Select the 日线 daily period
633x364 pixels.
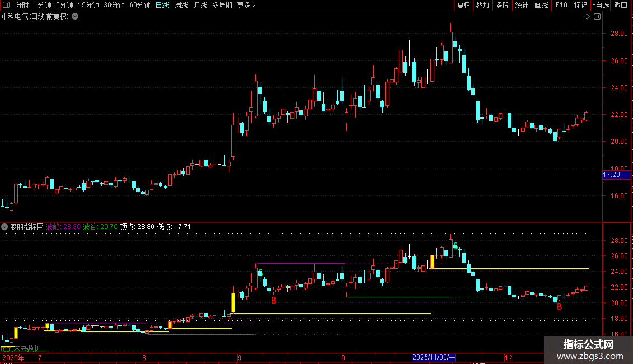coord(162,5)
